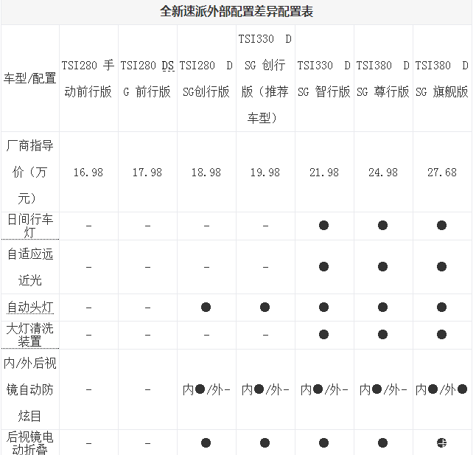
Task: Click 内●/外- cell under 尊行版
Action: click(383, 389)
